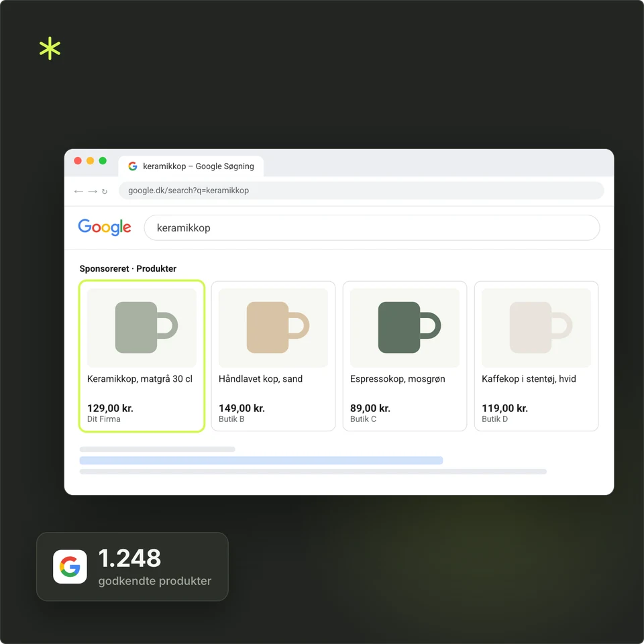Image resolution: width=644 pixels, height=644 pixels.
Task: Click the browser back arrow
Action: (x=78, y=191)
